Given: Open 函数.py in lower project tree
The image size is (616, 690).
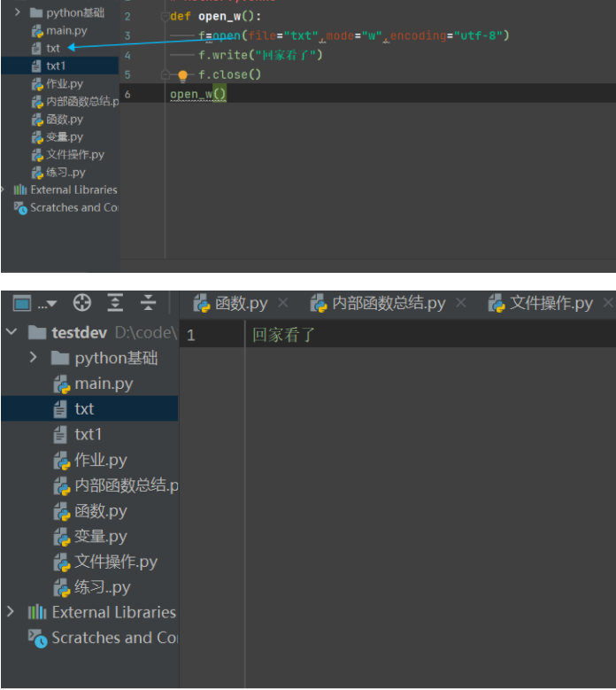Looking at the screenshot, I should point(90,511).
